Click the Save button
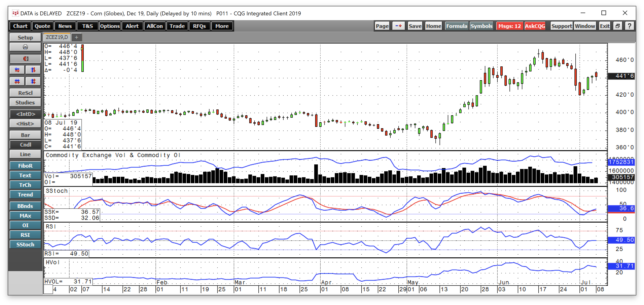This screenshot has height=305, width=644. tap(415, 26)
